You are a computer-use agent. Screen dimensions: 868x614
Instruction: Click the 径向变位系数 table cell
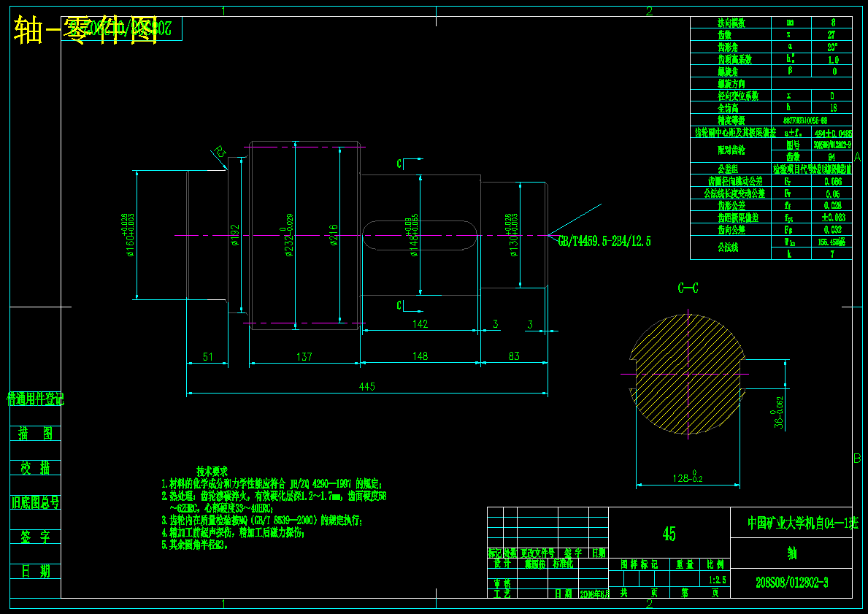731,96
